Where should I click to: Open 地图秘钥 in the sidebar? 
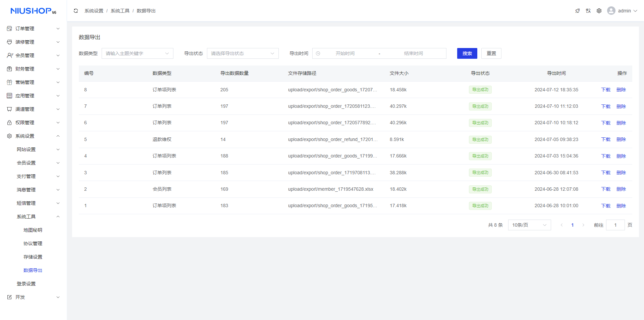pos(33,230)
